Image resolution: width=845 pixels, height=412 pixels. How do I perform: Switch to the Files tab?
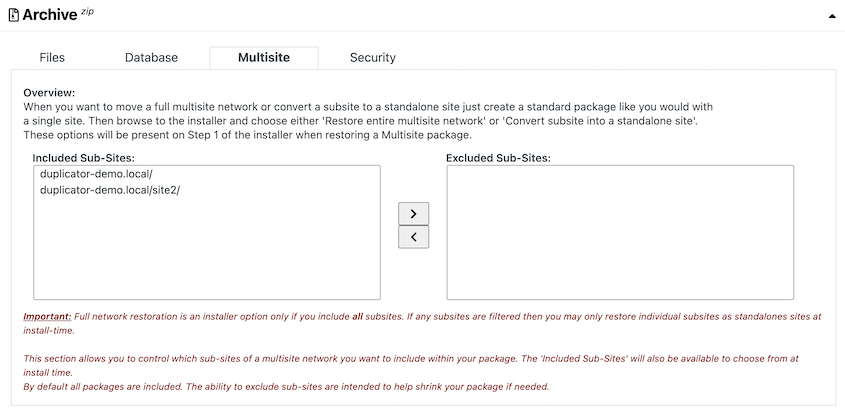52,58
